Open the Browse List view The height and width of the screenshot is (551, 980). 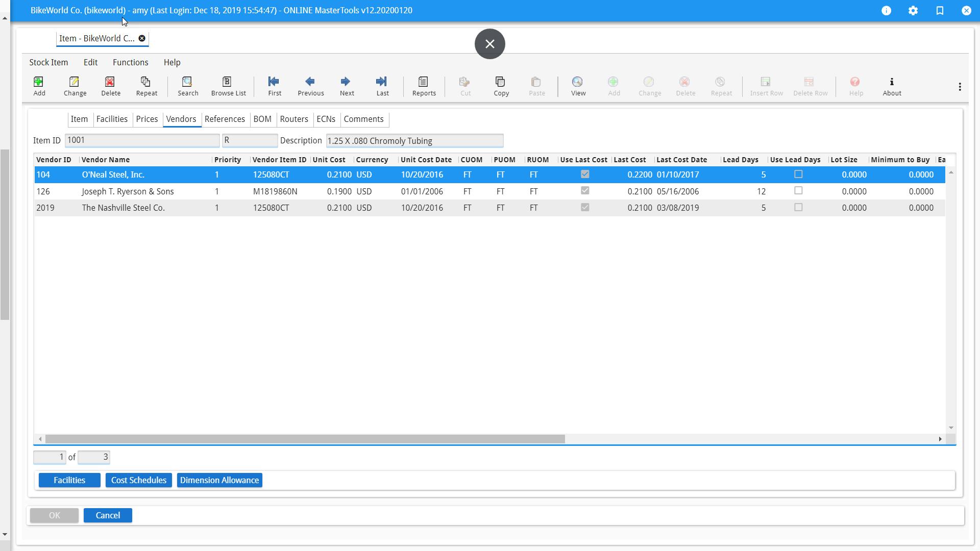click(x=228, y=86)
